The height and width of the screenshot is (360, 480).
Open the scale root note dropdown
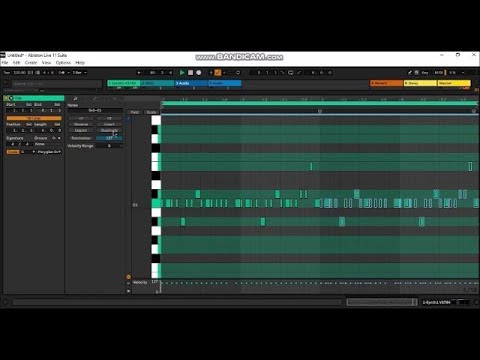(x=28, y=152)
